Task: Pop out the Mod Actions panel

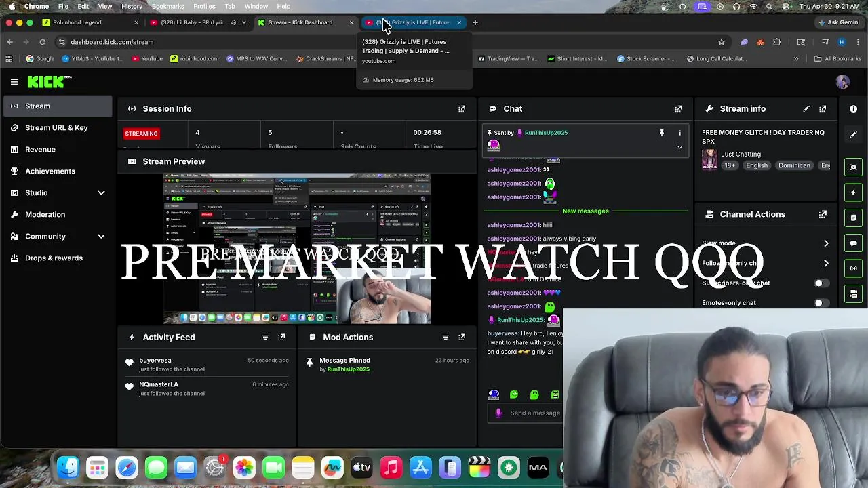Action: tap(462, 337)
